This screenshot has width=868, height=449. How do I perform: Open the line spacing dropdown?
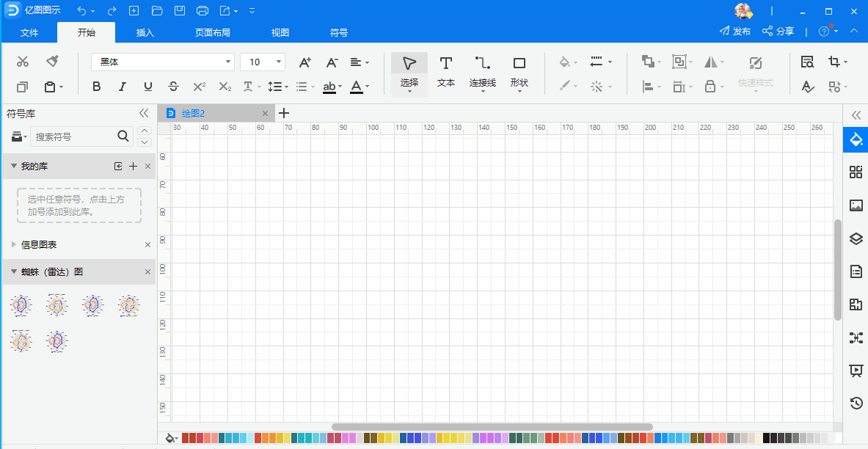click(278, 87)
